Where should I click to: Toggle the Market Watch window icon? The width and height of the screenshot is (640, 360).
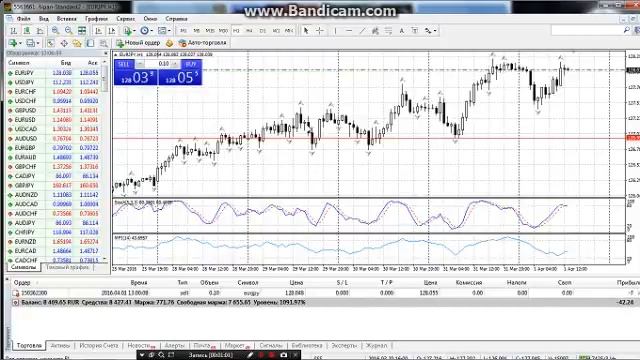51,43
